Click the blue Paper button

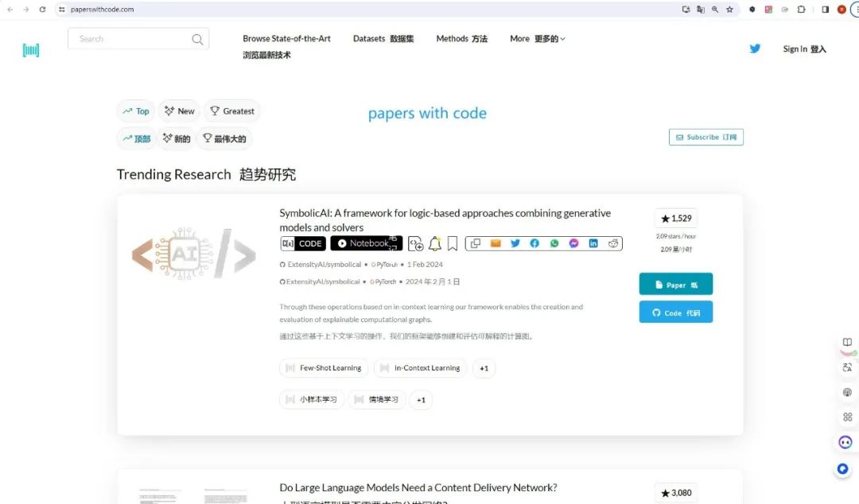(x=676, y=285)
